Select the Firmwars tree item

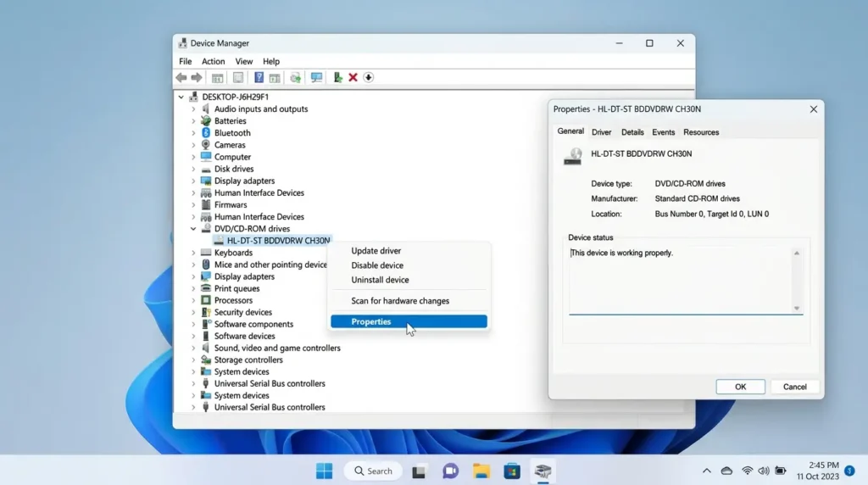(231, 205)
